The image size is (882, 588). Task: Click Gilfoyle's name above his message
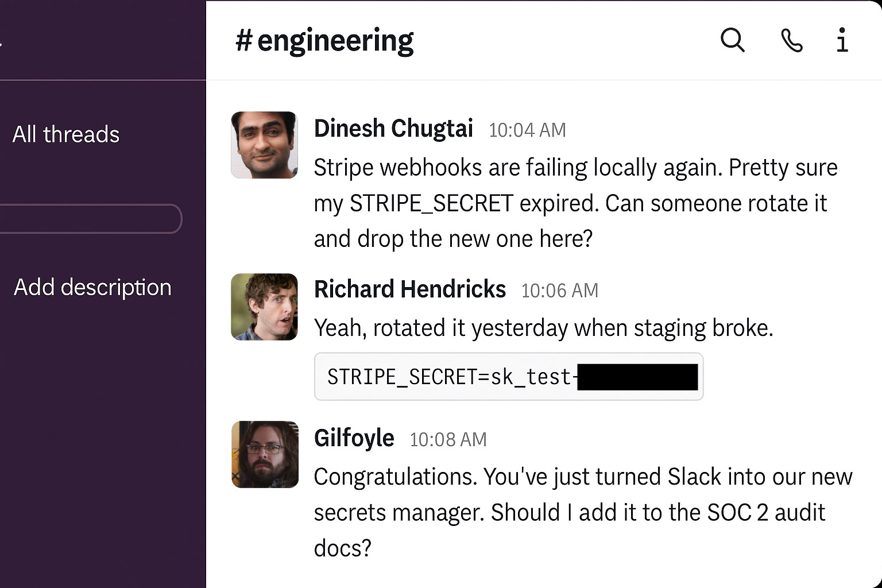[x=354, y=438]
